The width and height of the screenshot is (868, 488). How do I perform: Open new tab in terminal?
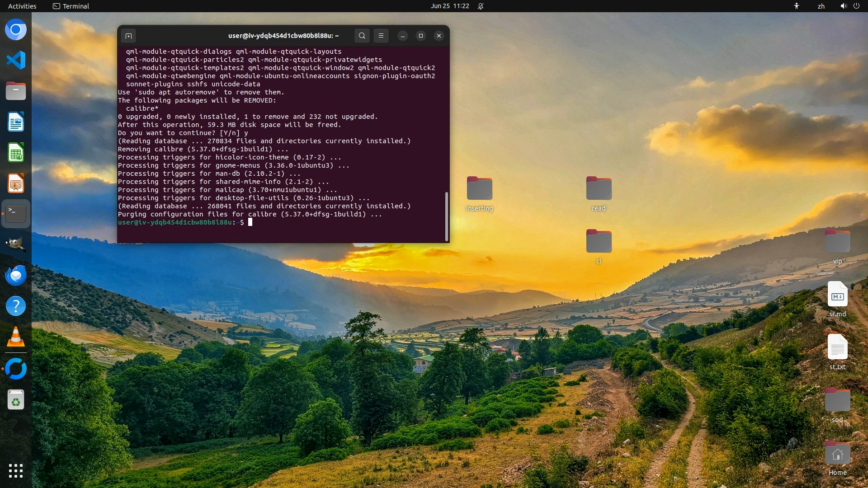pos(128,36)
